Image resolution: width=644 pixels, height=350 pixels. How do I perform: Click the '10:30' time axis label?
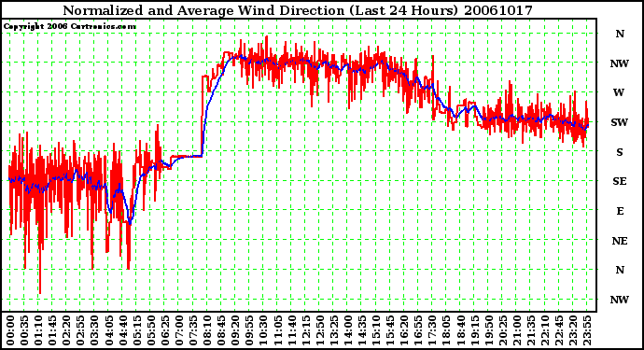click(x=263, y=330)
